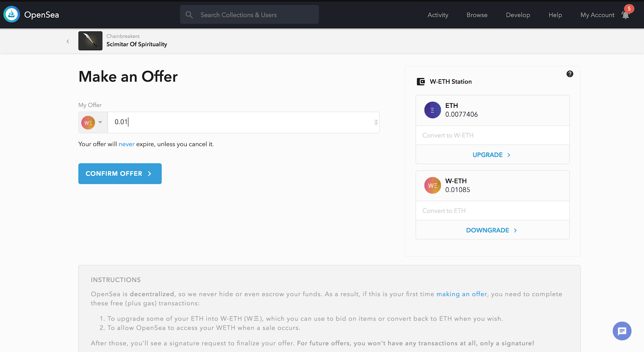Click the INSTRUCTIONS heading
644x352 pixels.
(x=116, y=280)
